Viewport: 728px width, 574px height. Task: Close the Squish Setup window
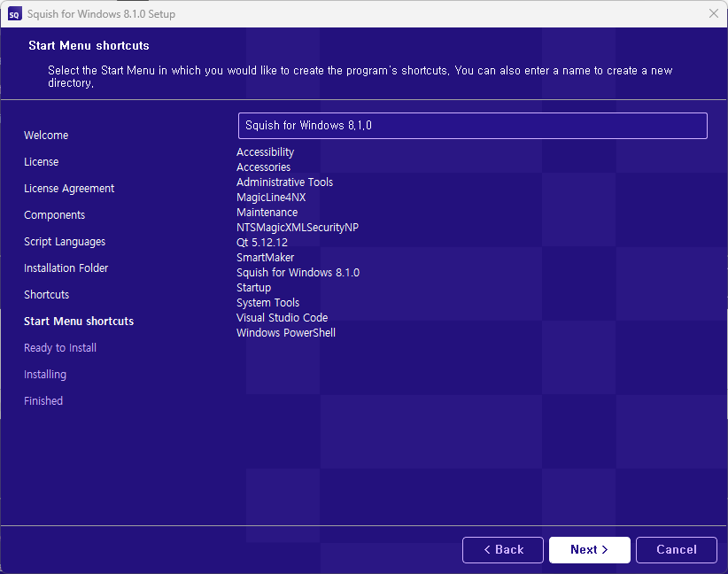[x=714, y=13]
